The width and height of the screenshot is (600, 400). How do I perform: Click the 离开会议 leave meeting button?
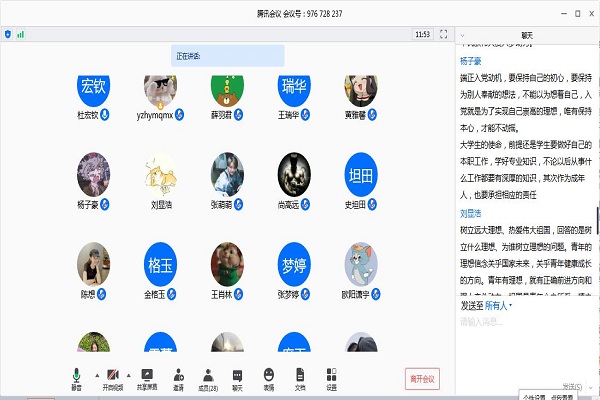[x=424, y=379]
